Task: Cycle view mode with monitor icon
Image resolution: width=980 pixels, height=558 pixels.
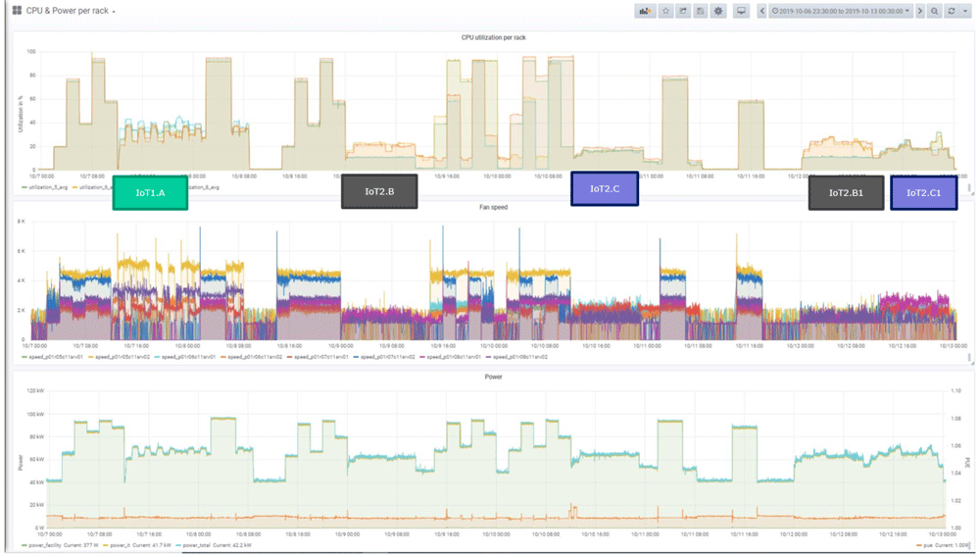Action: (741, 11)
